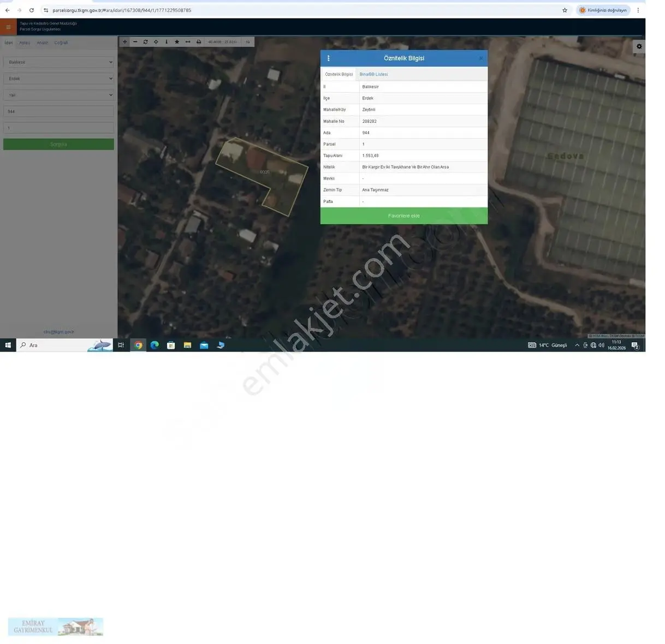Close the Öznitelik Bilgisi popup
Image resolution: width=665 pixels, height=644 pixels.
[x=480, y=58]
